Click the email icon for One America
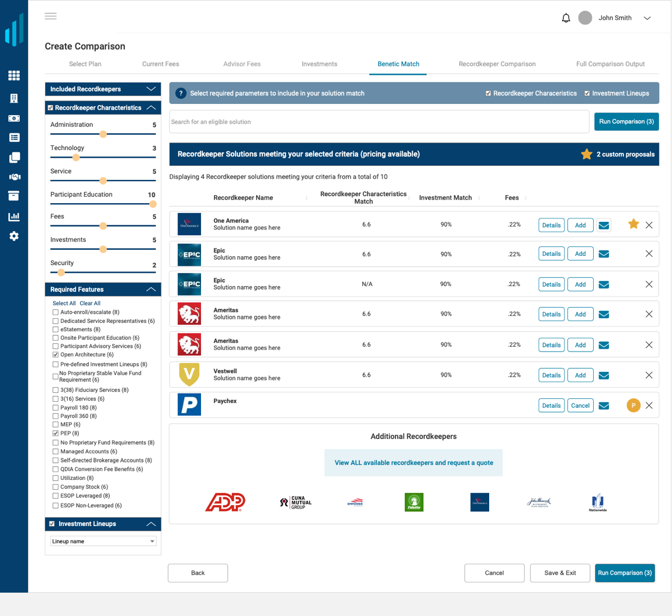Image resolution: width=672 pixels, height=616 pixels. (604, 225)
